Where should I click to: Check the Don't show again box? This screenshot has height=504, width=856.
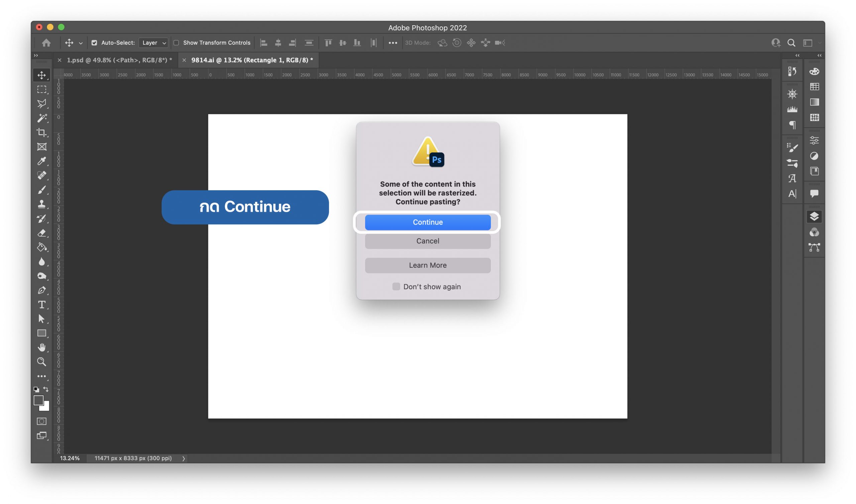click(396, 286)
